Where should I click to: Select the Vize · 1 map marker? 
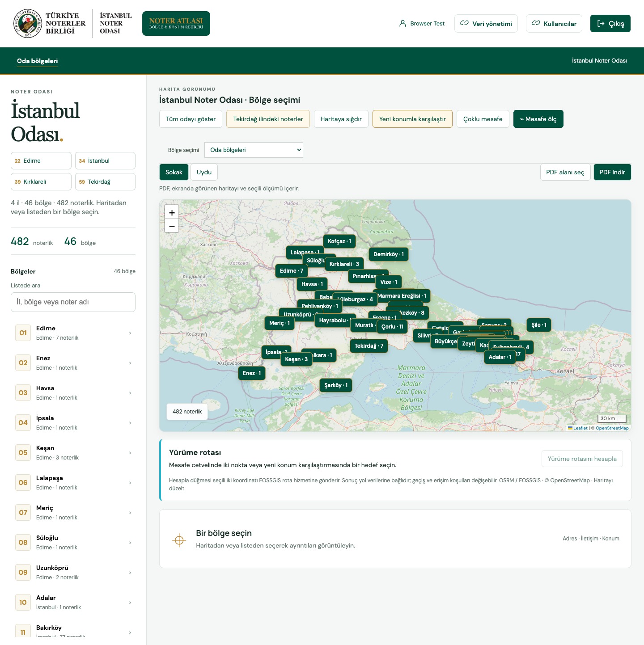pyautogui.click(x=389, y=282)
